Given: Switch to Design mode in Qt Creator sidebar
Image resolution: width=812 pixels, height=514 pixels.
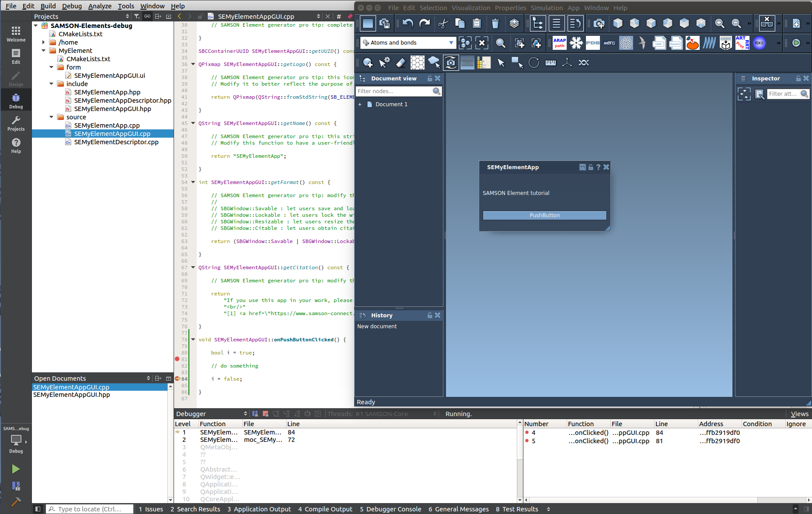Looking at the screenshot, I should (x=16, y=79).
